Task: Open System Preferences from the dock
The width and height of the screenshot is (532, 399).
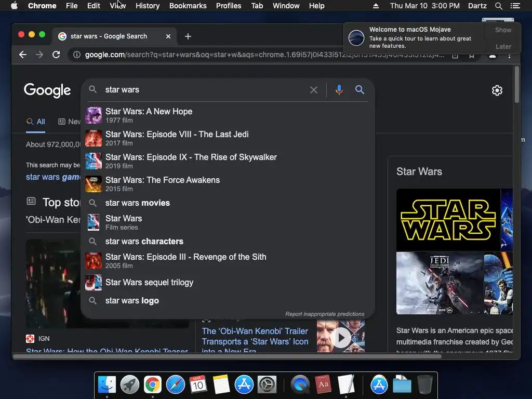Action: (x=267, y=385)
